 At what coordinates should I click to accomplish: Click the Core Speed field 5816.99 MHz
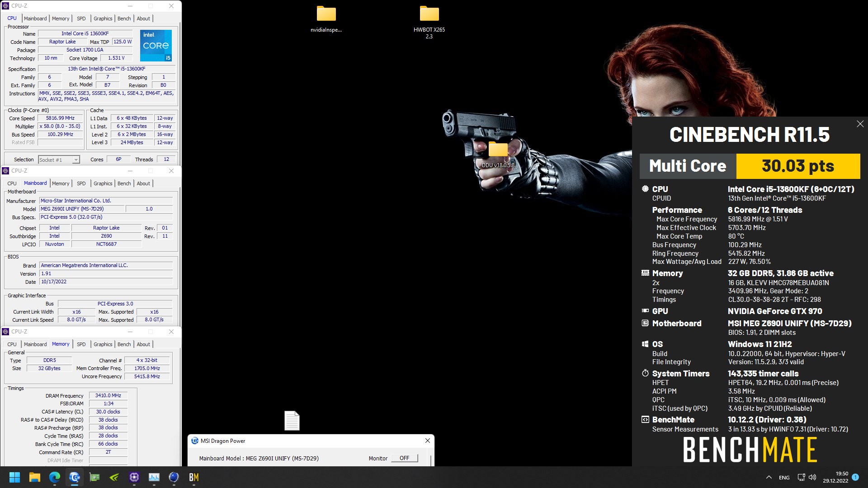point(60,118)
